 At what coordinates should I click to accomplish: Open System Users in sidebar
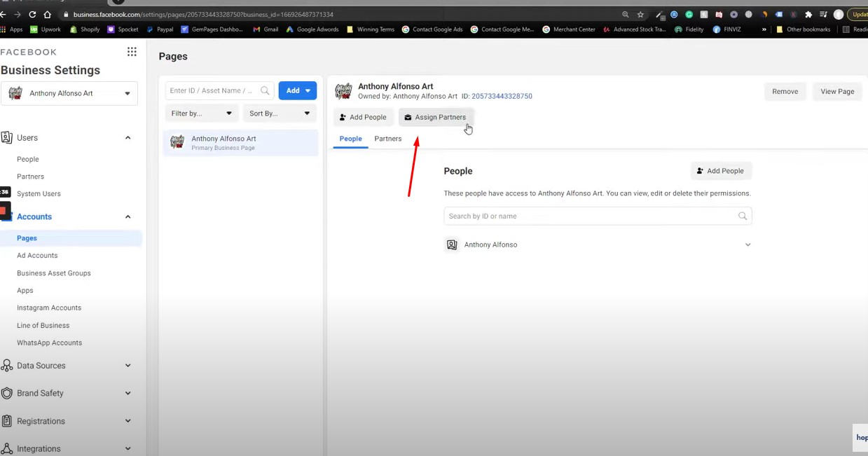[x=39, y=194]
